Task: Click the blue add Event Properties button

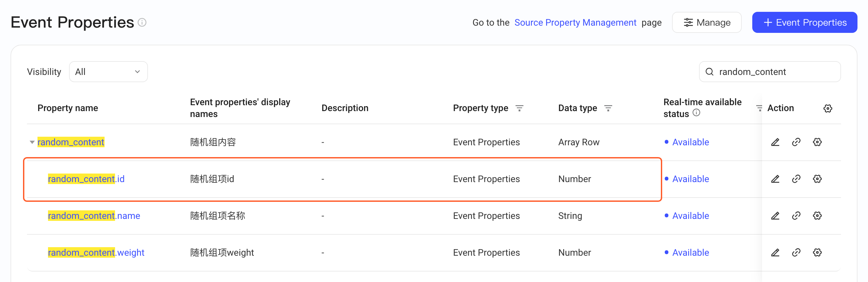Action: [804, 23]
